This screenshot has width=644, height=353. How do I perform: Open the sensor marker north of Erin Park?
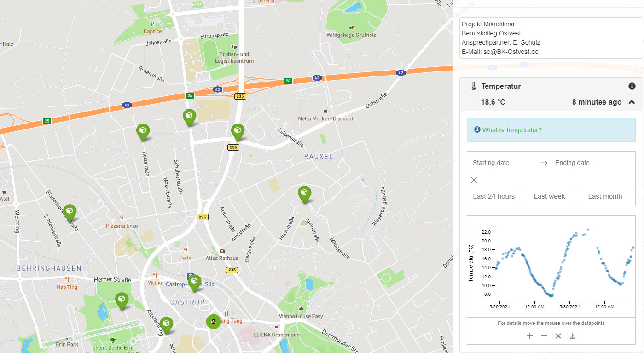(x=122, y=301)
